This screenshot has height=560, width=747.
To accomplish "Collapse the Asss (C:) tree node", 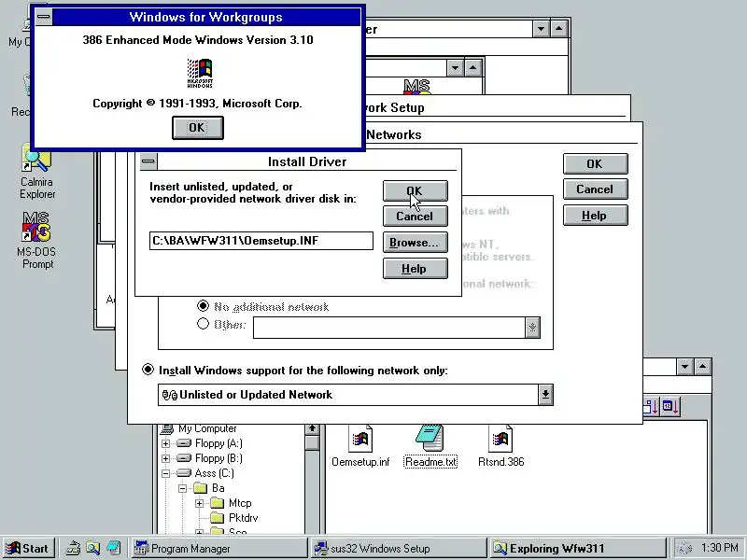I will click(x=166, y=473).
